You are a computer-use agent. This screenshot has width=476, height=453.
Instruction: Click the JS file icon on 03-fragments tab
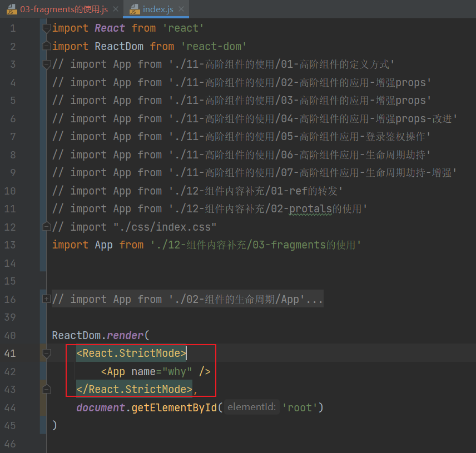[12, 9]
